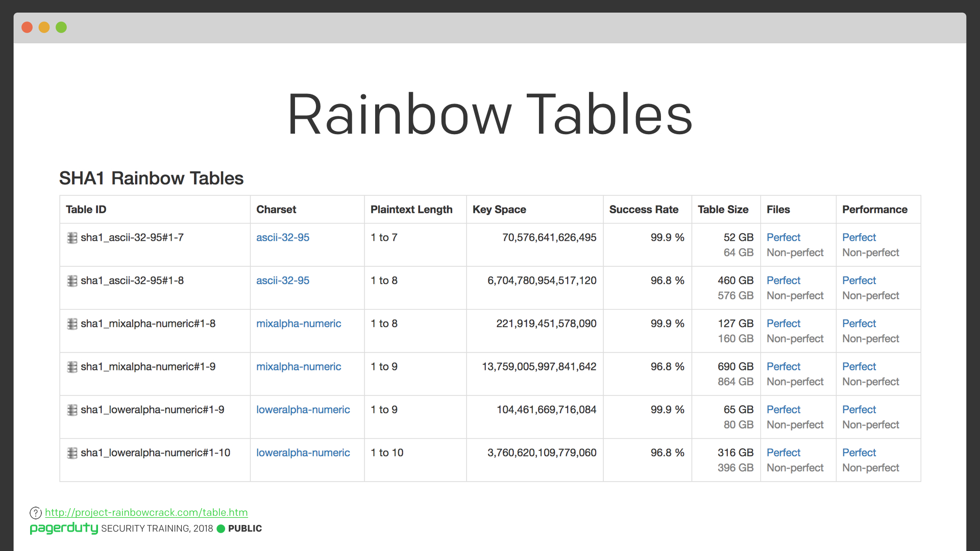Open the project-rainbowcrack.com table link
980x551 pixels.
pos(146,512)
